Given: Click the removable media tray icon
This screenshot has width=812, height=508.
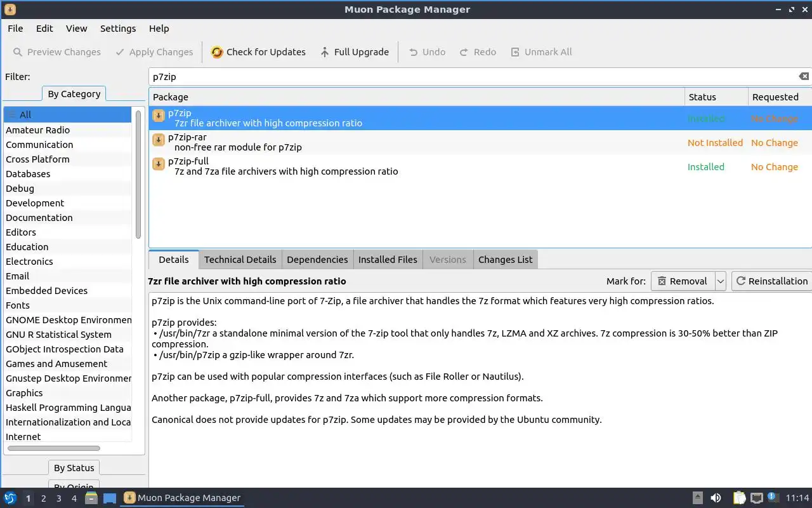Looking at the screenshot, I should click(x=697, y=498).
